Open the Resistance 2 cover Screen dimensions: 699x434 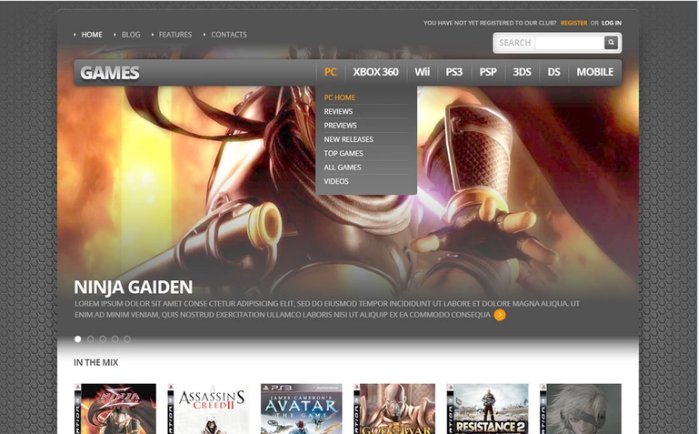point(488,409)
